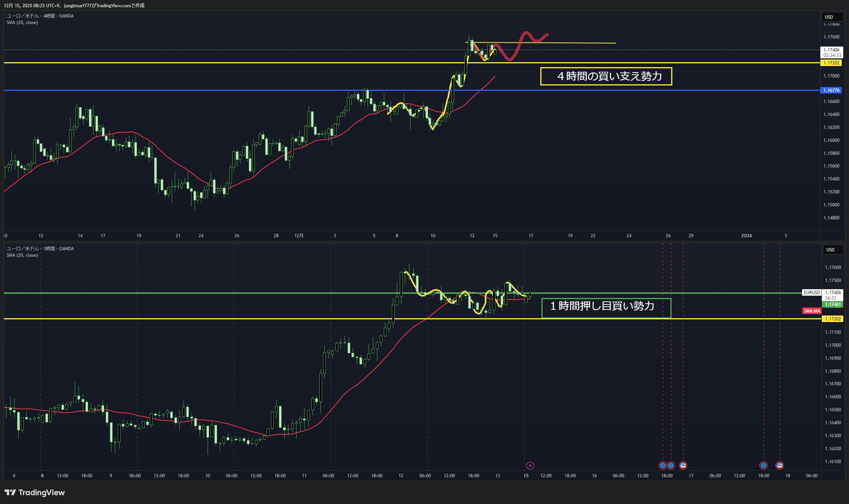Click the TradingView logo at bottom left
Screen dimensions: 849x504
[35, 493]
